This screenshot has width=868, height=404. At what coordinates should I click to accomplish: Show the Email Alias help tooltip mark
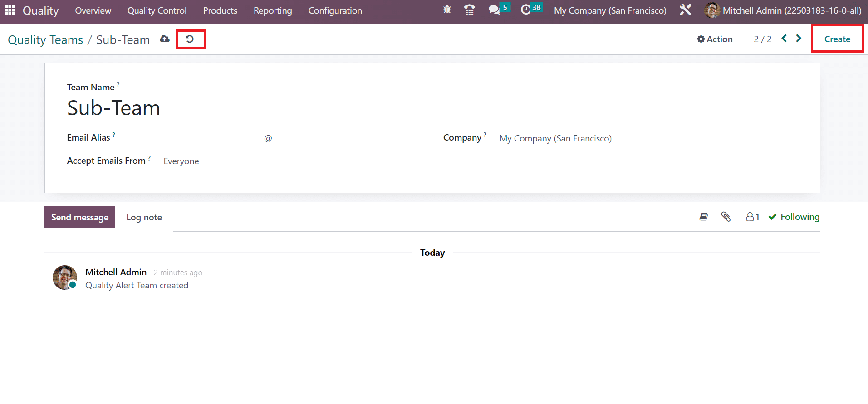pyautogui.click(x=114, y=135)
